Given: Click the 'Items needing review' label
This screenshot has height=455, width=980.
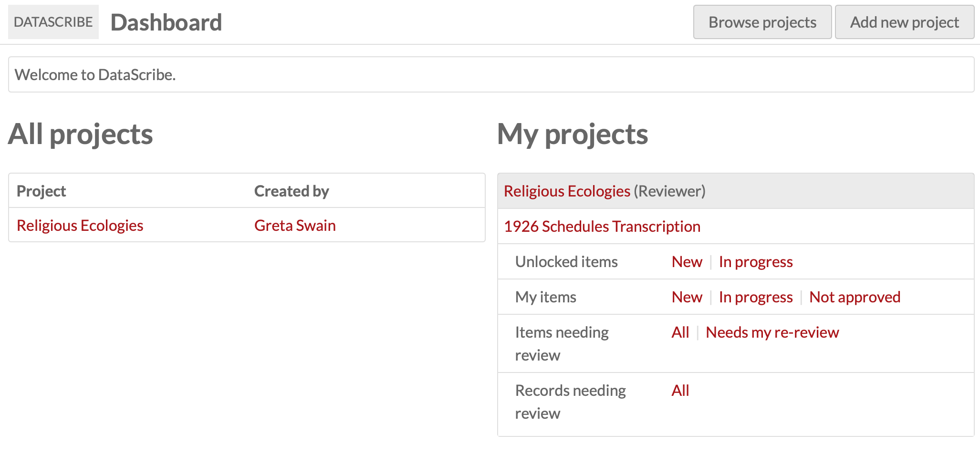Looking at the screenshot, I should (562, 343).
